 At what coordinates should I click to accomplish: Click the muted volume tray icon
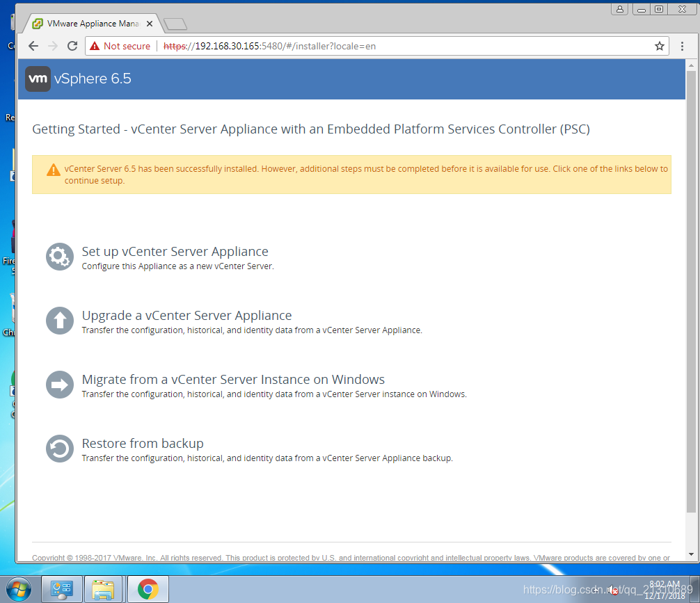613,590
